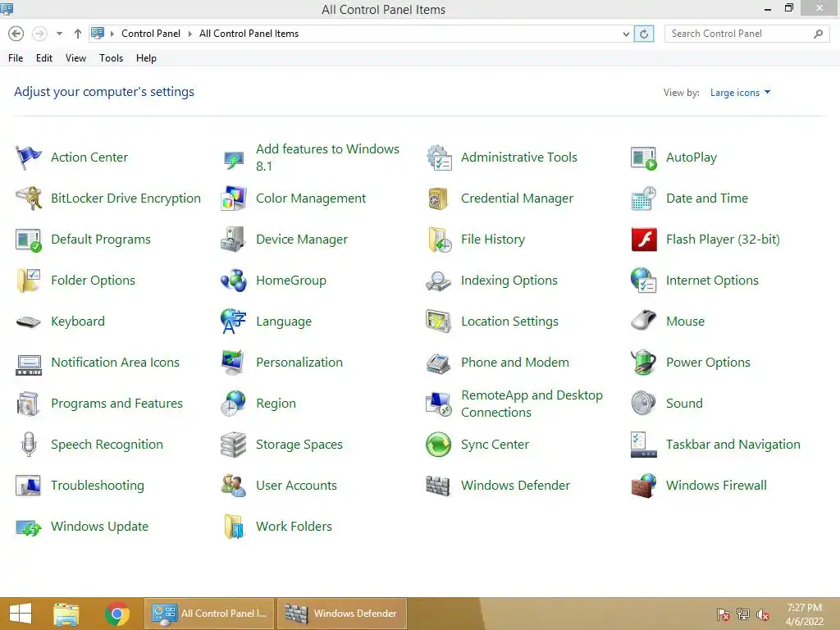Viewport: 840px width, 630px height.
Task: Launch Google Chrome from the taskbar
Action: pyautogui.click(x=116, y=614)
